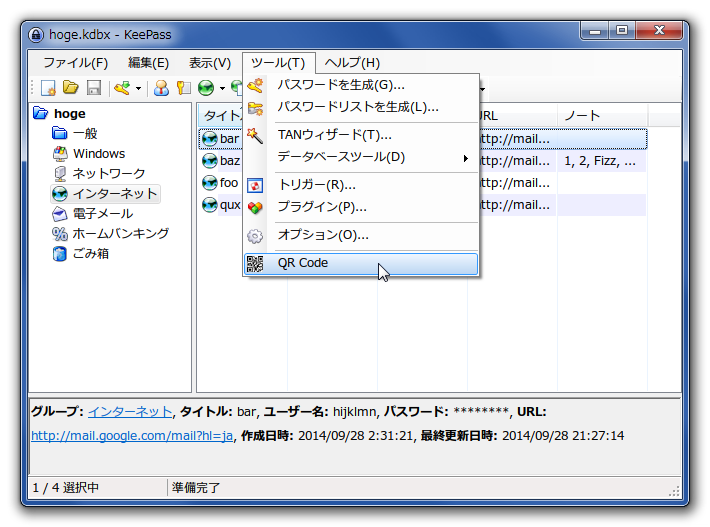Click the KeePass lock icon in title bar
This screenshot has width=710, height=527.
pos(36,35)
